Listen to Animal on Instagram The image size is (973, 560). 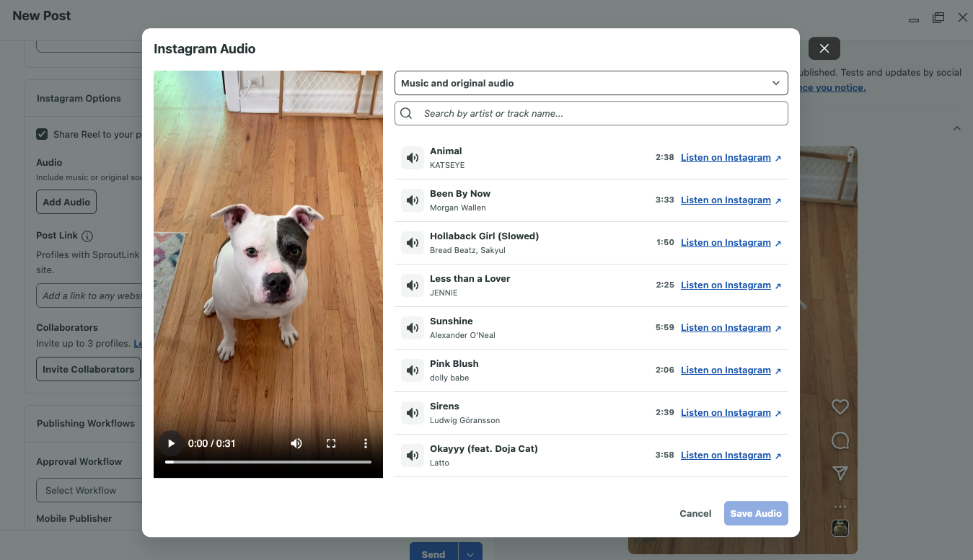[726, 158]
